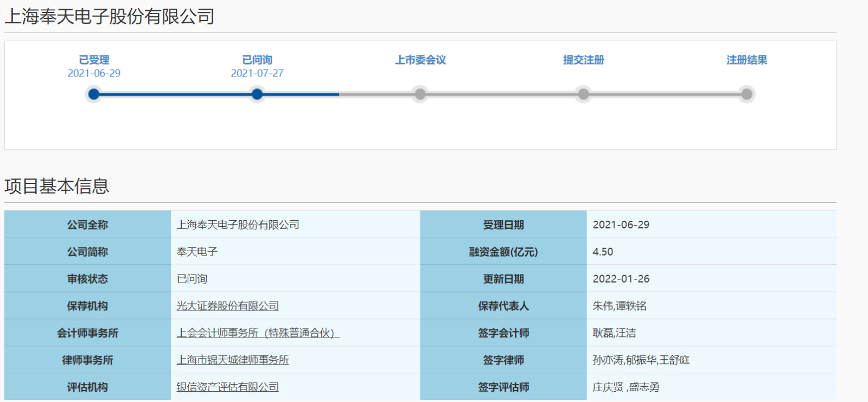Click the 公司全称 header cell
This screenshot has height=402, width=868.
tap(87, 225)
